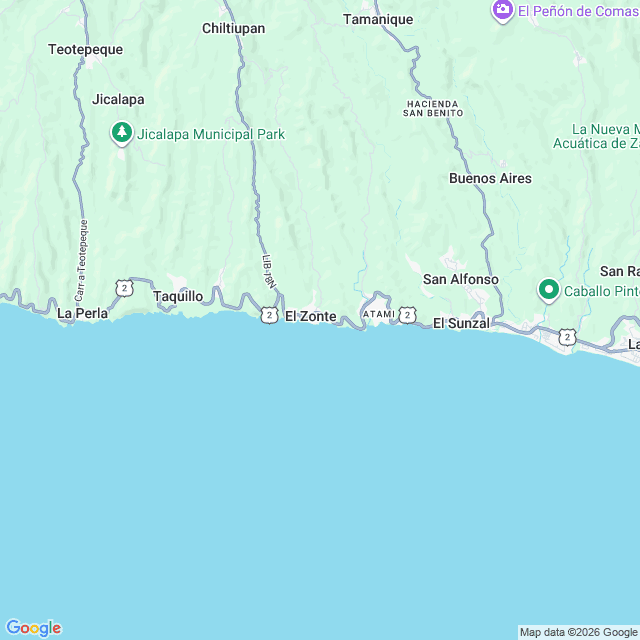Click the El Peñón de Comasagua camera pin

[502, 10]
